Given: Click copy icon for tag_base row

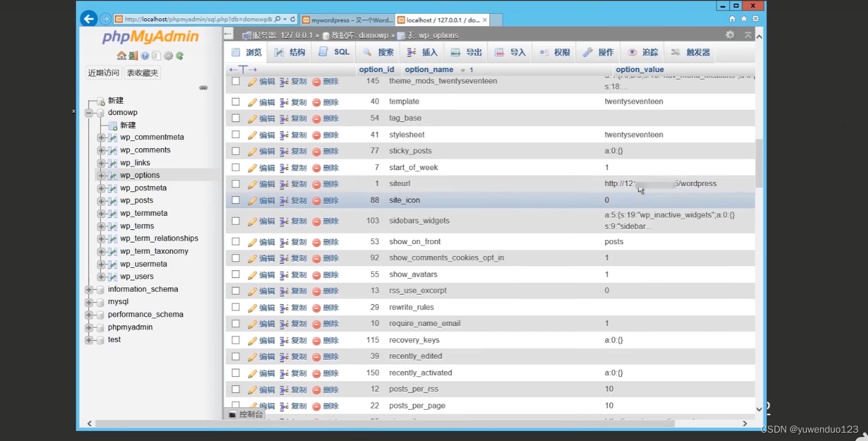Looking at the screenshot, I should (x=284, y=119).
